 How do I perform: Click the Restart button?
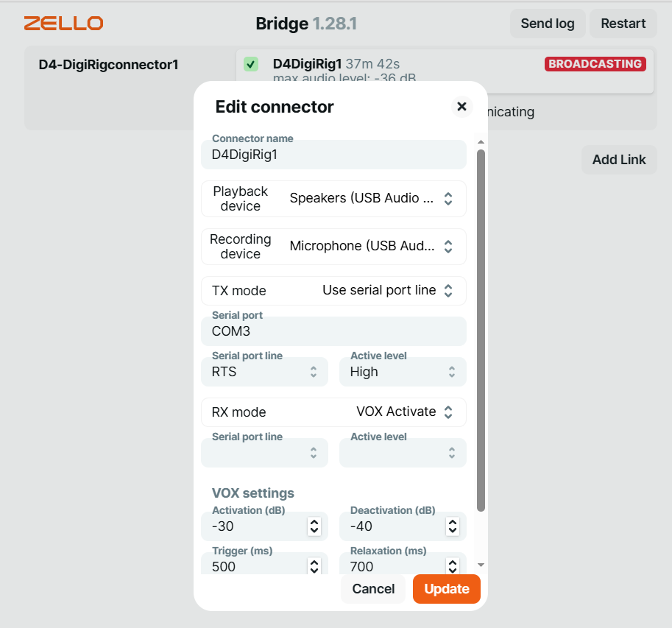[x=623, y=24]
